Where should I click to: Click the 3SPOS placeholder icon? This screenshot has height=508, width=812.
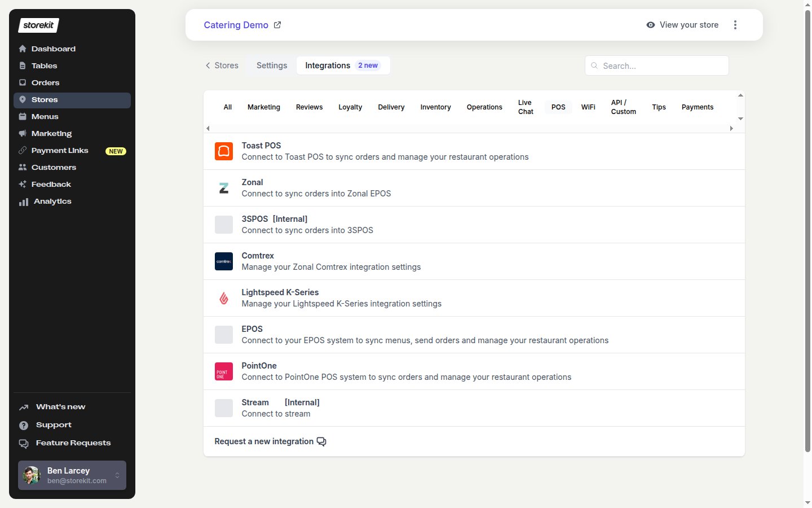coord(224,225)
